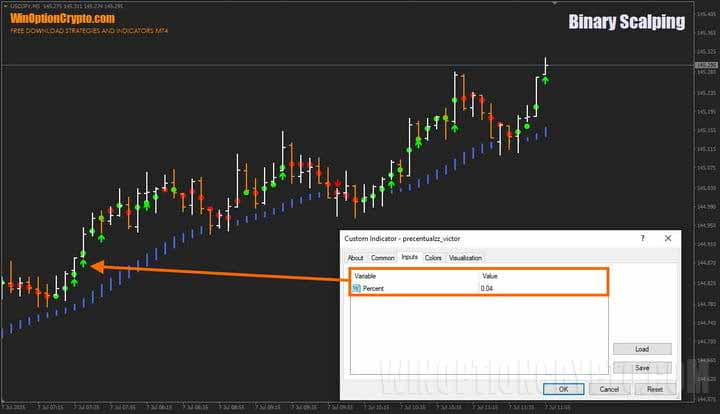Open the Colors tab

[x=433, y=258]
